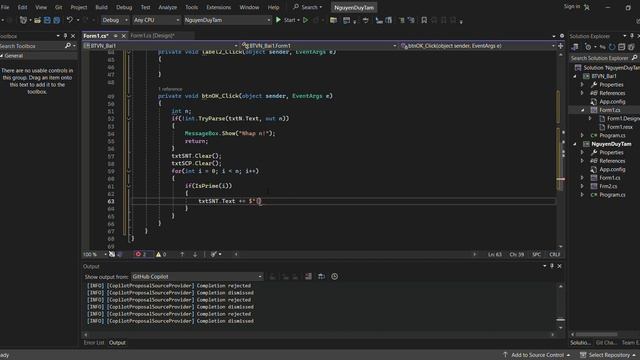Open the Git menu
The image size is (640, 360).
click(58, 7)
